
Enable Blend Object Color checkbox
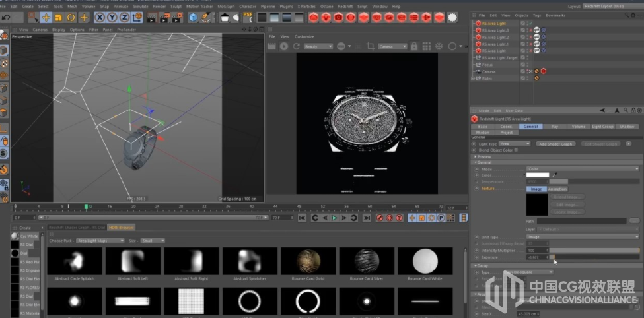click(x=517, y=150)
